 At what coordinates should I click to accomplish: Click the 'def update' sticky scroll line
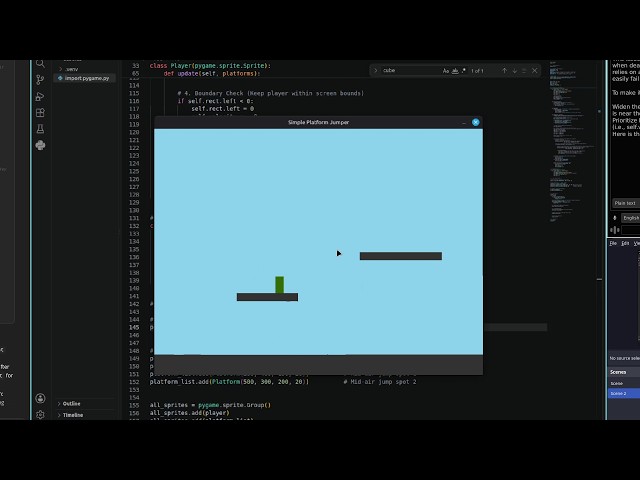point(211,73)
